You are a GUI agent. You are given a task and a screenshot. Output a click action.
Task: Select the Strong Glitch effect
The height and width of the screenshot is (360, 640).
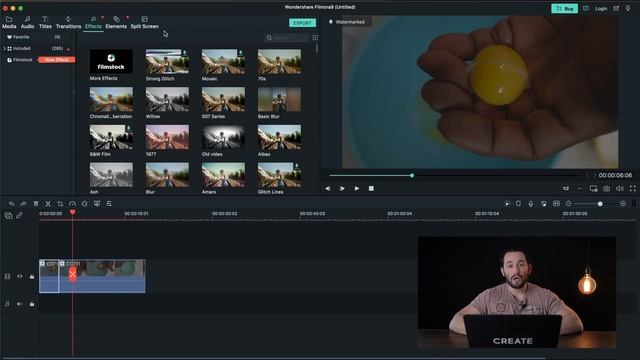167,61
